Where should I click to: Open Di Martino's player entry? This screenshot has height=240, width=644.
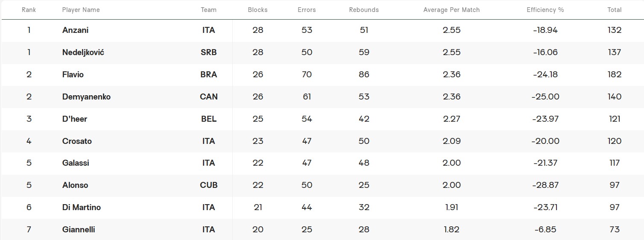point(82,208)
